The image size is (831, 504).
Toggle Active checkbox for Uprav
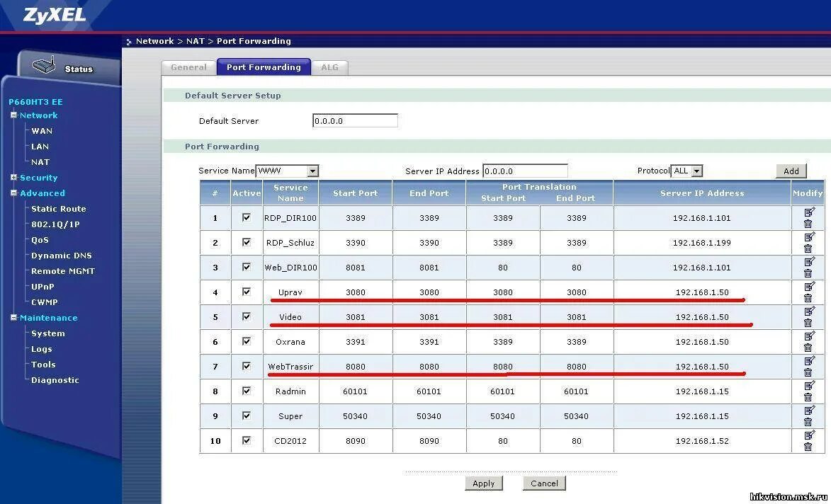tap(247, 292)
